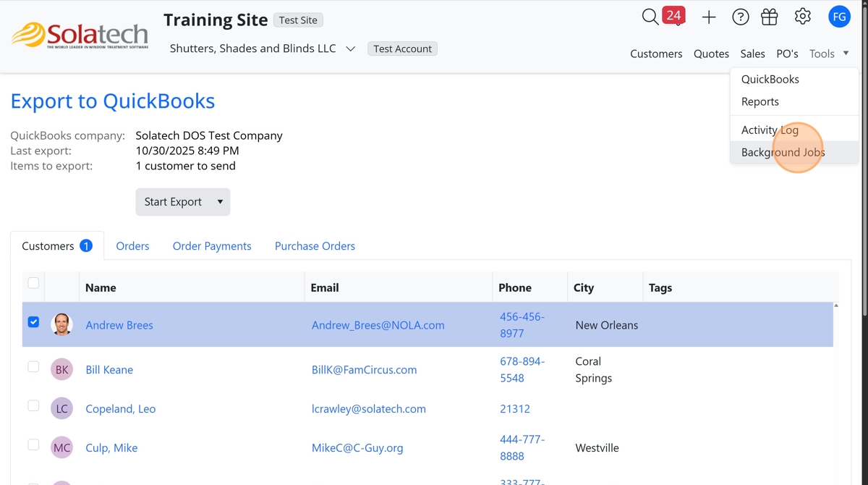Open the FG user profile avatar
Viewport: 868px width, 485px height.
click(x=839, y=17)
